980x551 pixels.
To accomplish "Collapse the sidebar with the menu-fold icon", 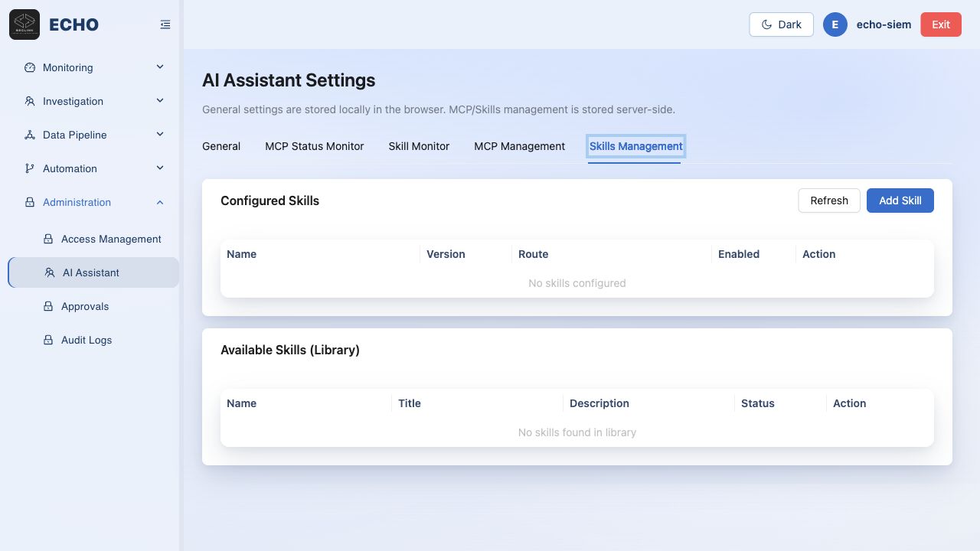I will (165, 24).
